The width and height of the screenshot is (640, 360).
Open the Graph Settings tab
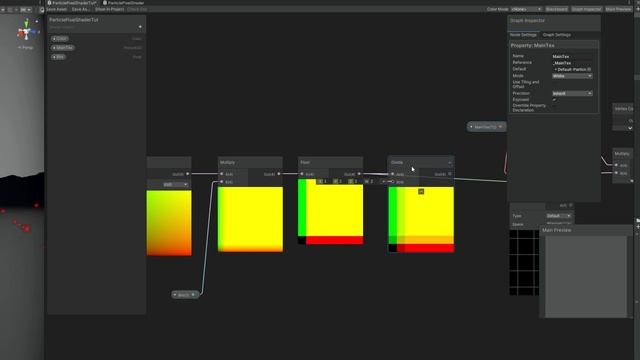[557, 35]
